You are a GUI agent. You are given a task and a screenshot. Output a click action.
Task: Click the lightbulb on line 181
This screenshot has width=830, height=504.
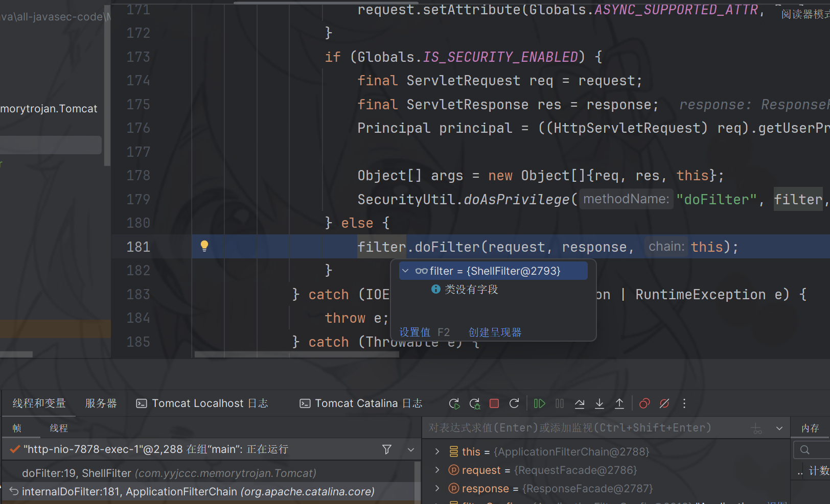tap(204, 246)
